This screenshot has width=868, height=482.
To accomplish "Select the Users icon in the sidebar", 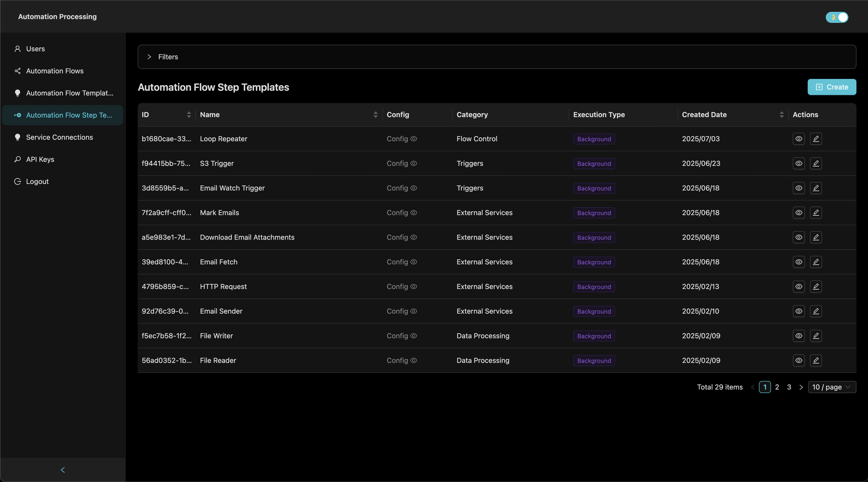I will (x=18, y=49).
